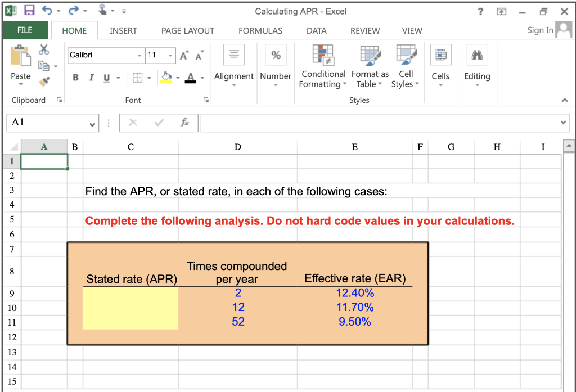The height and width of the screenshot is (392, 576).
Task: Click the Insert Function fx button
Action: pyautogui.click(x=186, y=123)
